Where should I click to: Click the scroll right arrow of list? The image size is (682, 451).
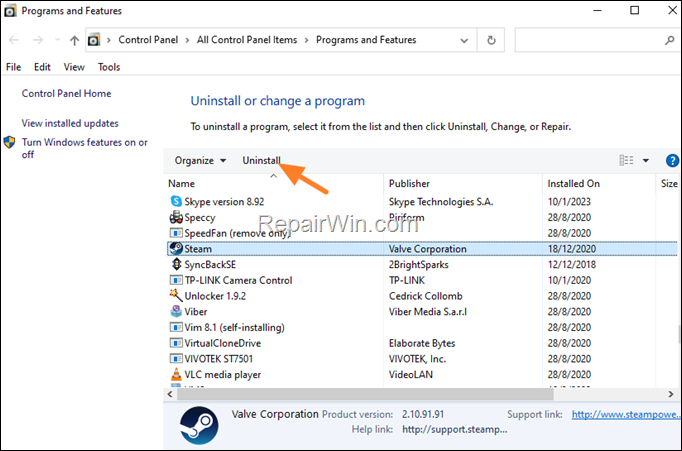tap(671, 394)
